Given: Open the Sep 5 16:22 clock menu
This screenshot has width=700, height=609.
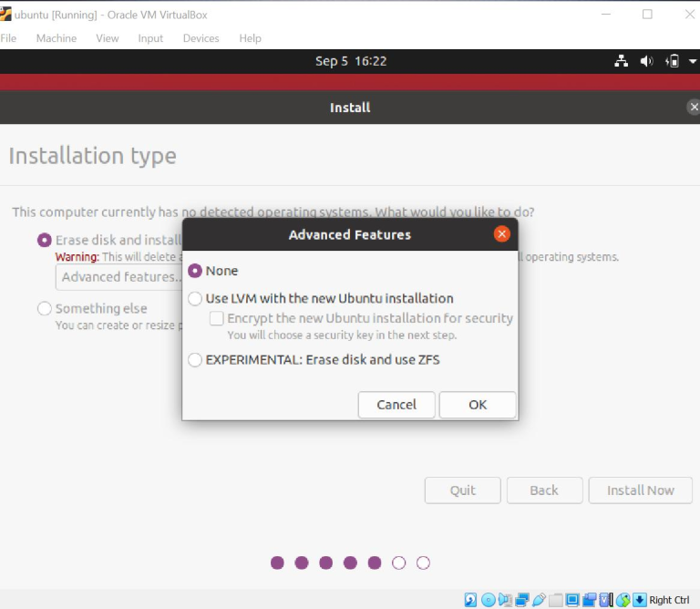Looking at the screenshot, I should (x=351, y=61).
